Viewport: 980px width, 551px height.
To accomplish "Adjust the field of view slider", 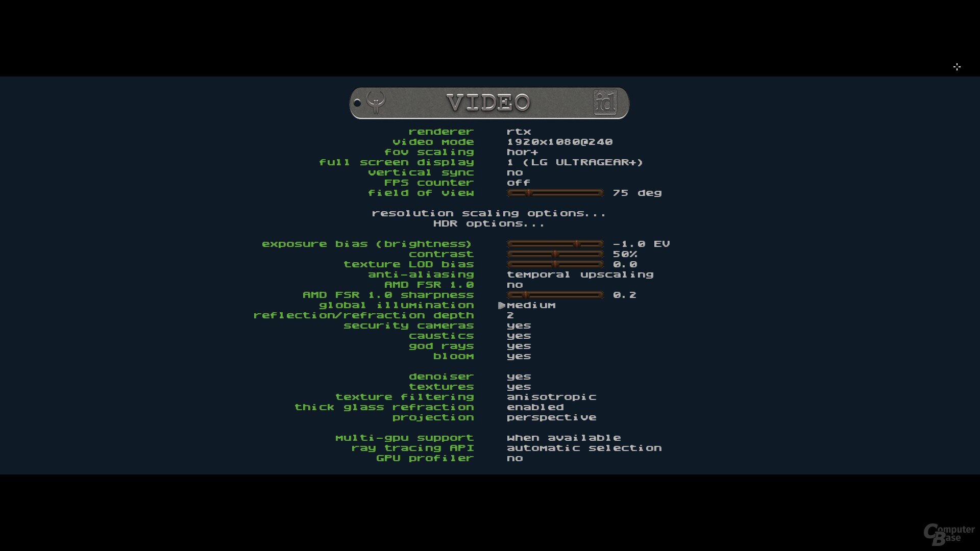I will [555, 193].
